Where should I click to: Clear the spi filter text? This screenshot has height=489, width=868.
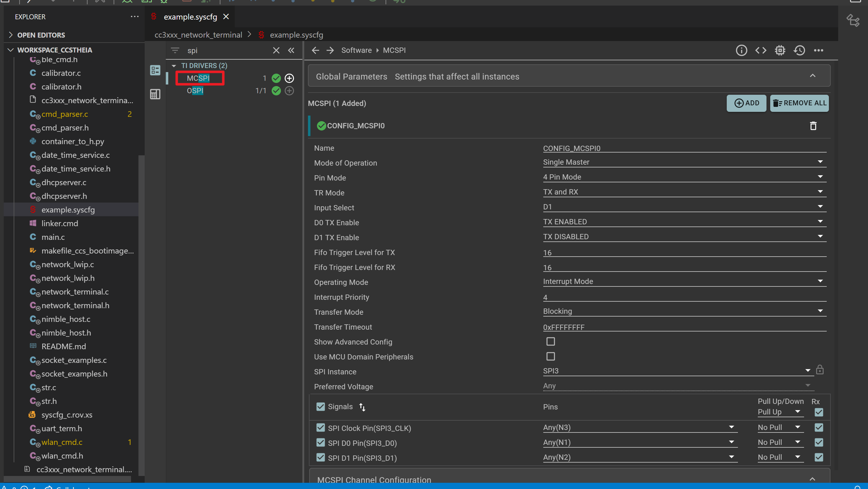[x=276, y=50]
